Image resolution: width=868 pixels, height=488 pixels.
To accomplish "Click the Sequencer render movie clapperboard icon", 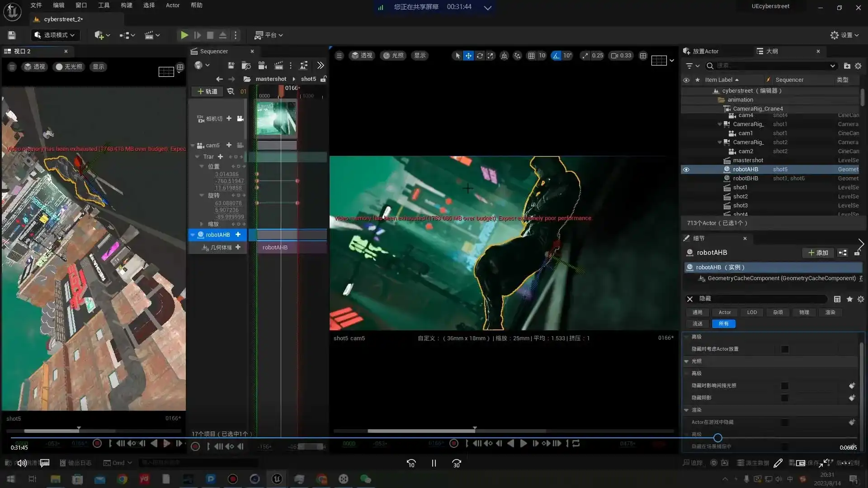I will pos(279,66).
